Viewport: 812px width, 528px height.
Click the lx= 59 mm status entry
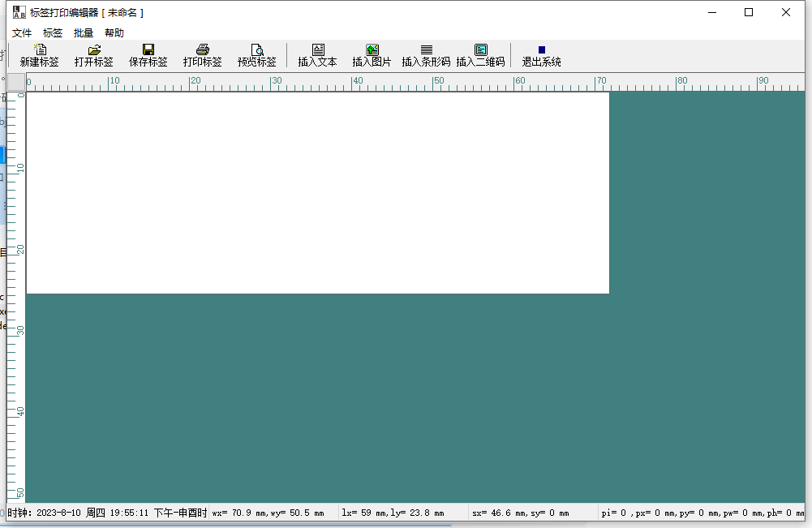393,513
